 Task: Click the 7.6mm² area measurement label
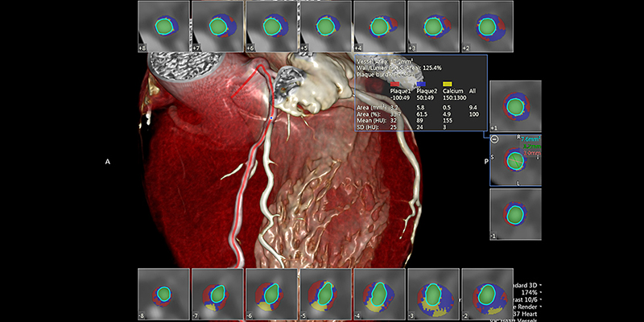(x=530, y=139)
